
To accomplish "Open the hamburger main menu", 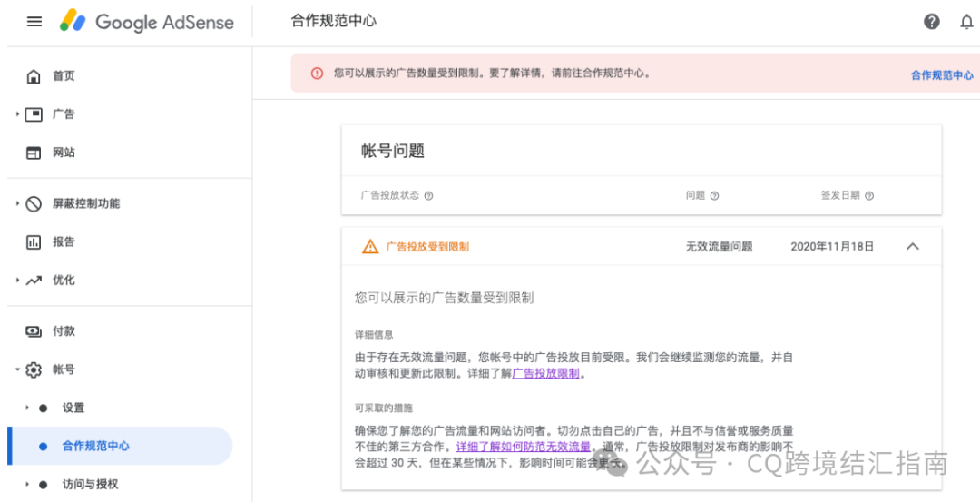I will [x=34, y=22].
